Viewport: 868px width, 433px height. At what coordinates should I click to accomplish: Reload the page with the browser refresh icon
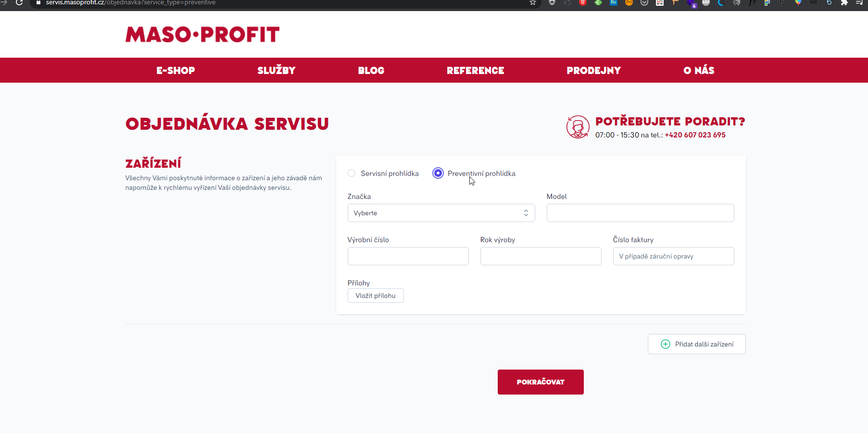(x=19, y=3)
